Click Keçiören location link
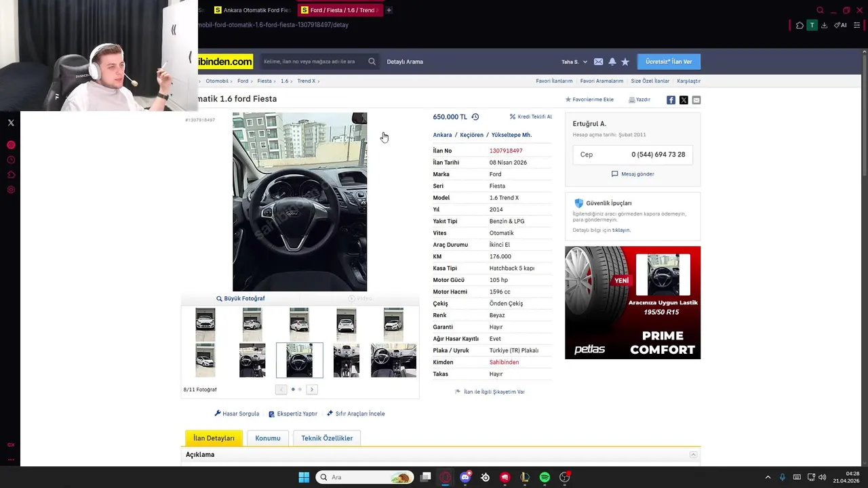Screen dimensions: 868x488 click(x=472, y=135)
